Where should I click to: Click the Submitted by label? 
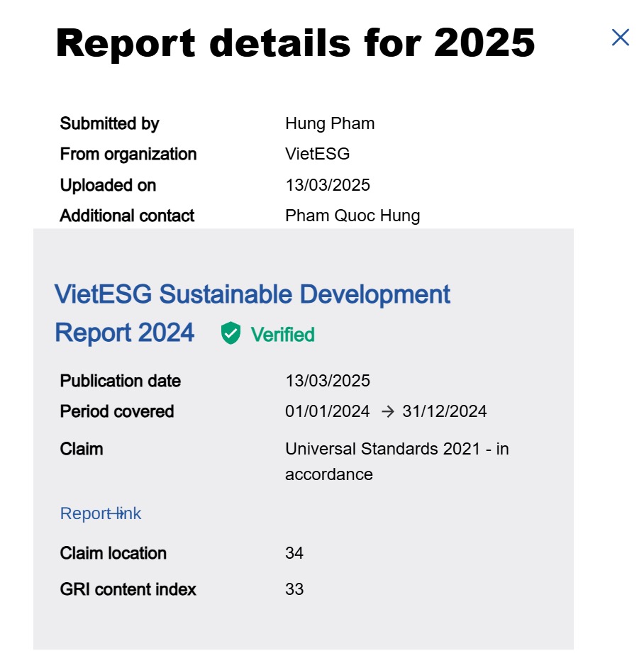[109, 123]
